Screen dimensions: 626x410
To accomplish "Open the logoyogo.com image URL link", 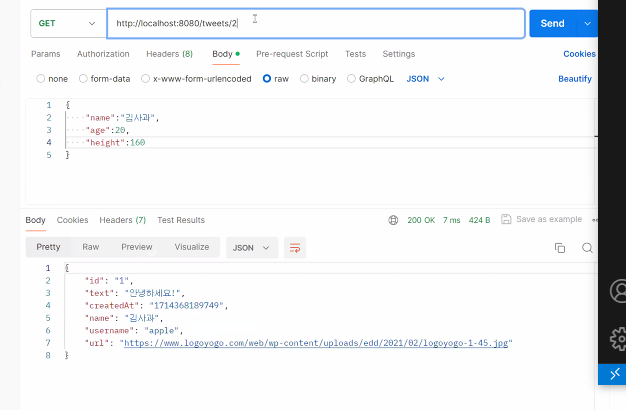I will (x=316, y=343).
